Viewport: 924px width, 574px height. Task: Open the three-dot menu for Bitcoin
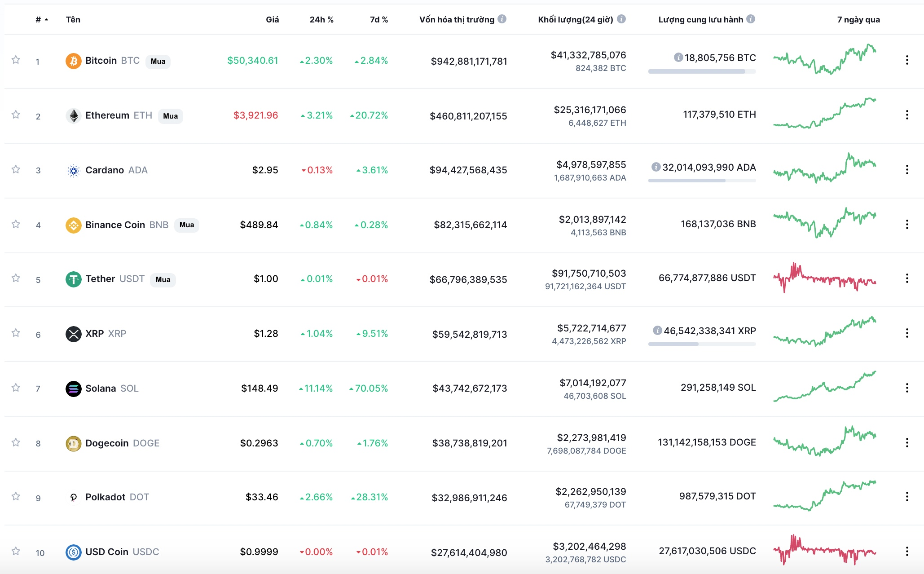pos(907,60)
